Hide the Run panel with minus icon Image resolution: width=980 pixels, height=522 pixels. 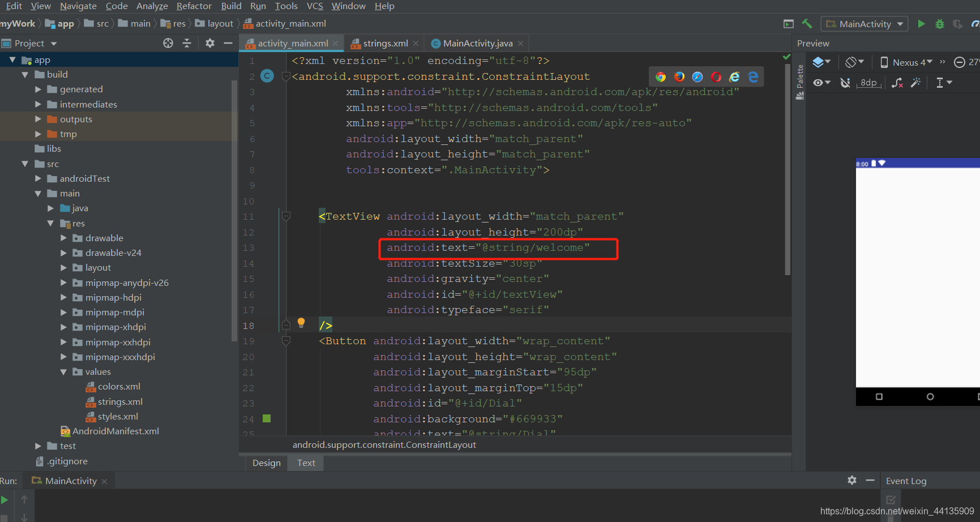(x=870, y=480)
